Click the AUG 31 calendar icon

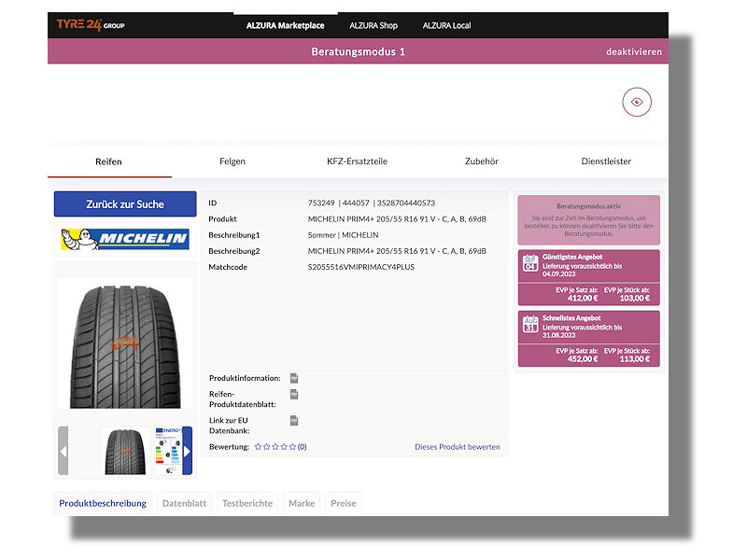pyautogui.click(x=530, y=324)
